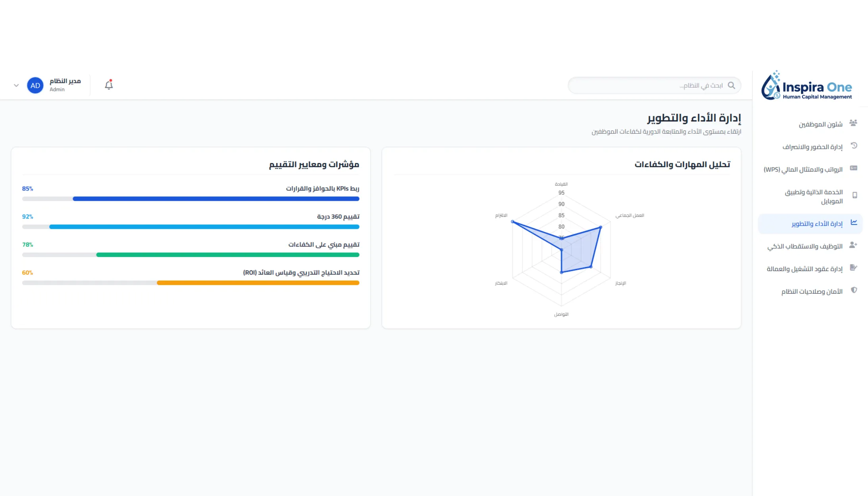Click the Inspira One logo
The width and height of the screenshot is (868, 496).
(x=807, y=85)
